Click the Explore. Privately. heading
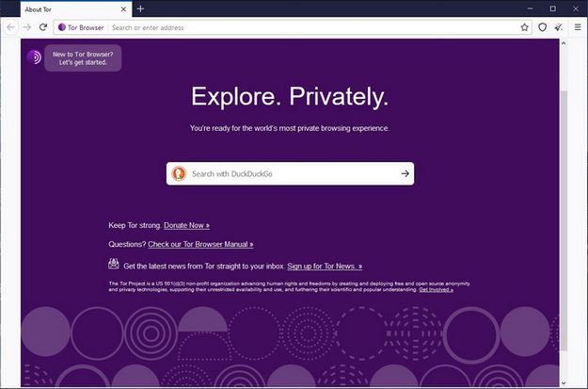588x389 pixels. coord(290,96)
